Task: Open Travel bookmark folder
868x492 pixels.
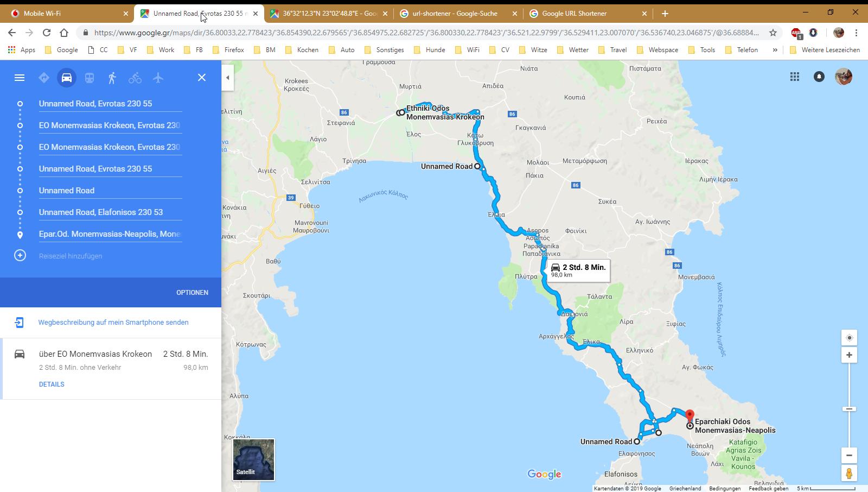Action: pyautogui.click(x=612, y=50)
